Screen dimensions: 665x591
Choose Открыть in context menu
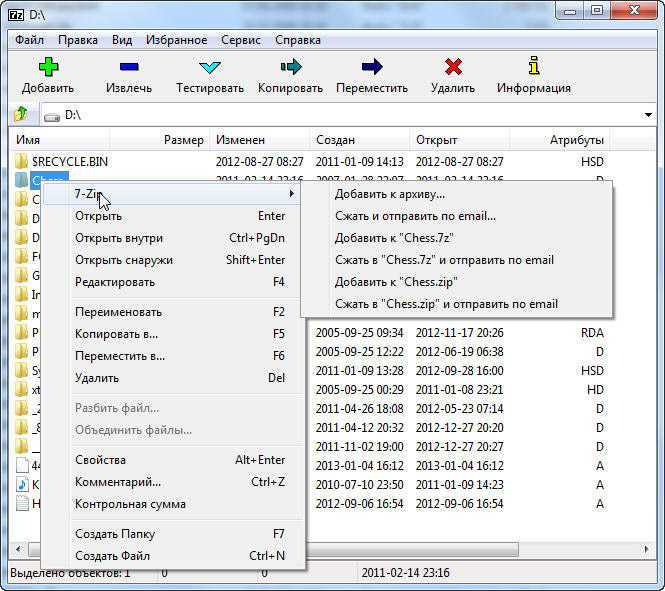[x=172, y=216]
